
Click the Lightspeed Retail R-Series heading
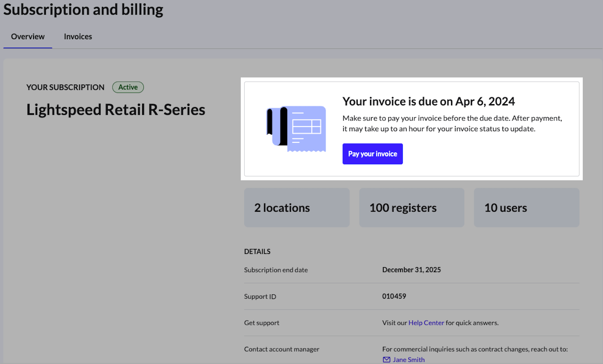pyautogui.click(x=116, y=110)
